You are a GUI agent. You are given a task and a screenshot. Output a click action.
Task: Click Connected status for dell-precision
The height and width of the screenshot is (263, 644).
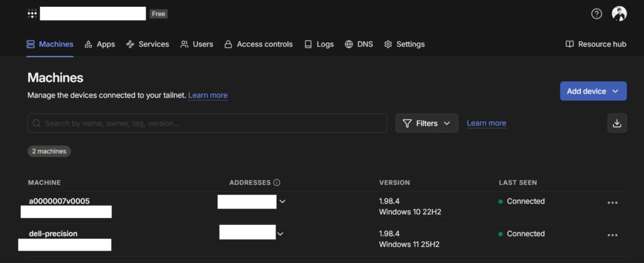(x=521, y=234)
